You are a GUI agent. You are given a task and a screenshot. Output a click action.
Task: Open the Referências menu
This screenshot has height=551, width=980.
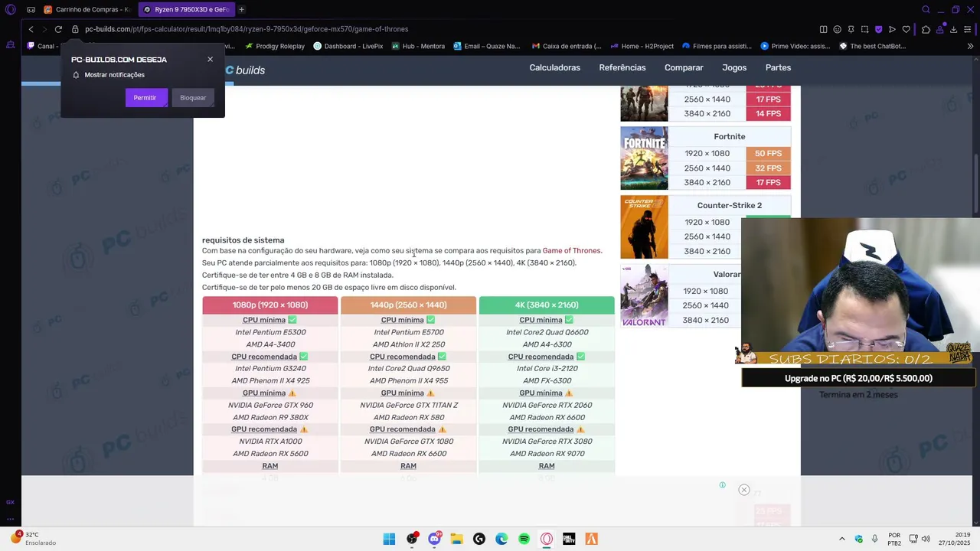pyautogui.click(x=622, y=67)
